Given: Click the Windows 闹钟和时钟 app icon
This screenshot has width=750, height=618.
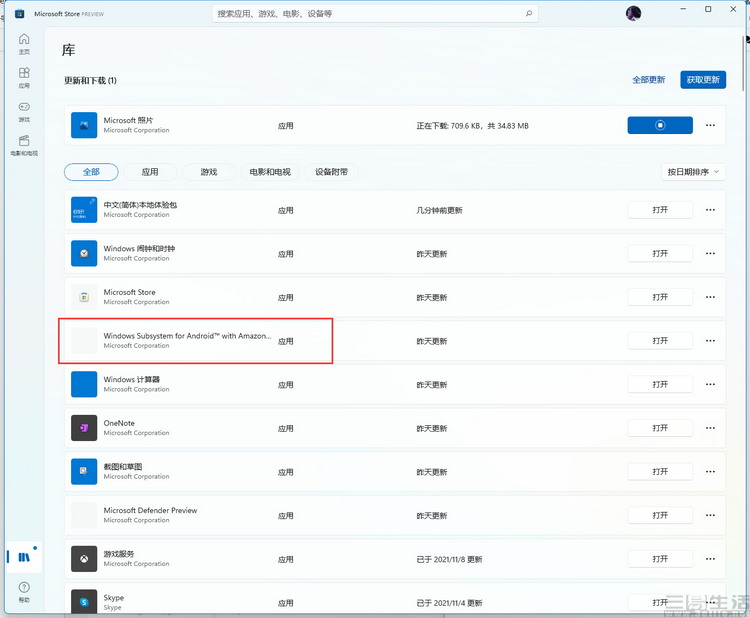Looking at the screenshot, I should pos(84,253).
